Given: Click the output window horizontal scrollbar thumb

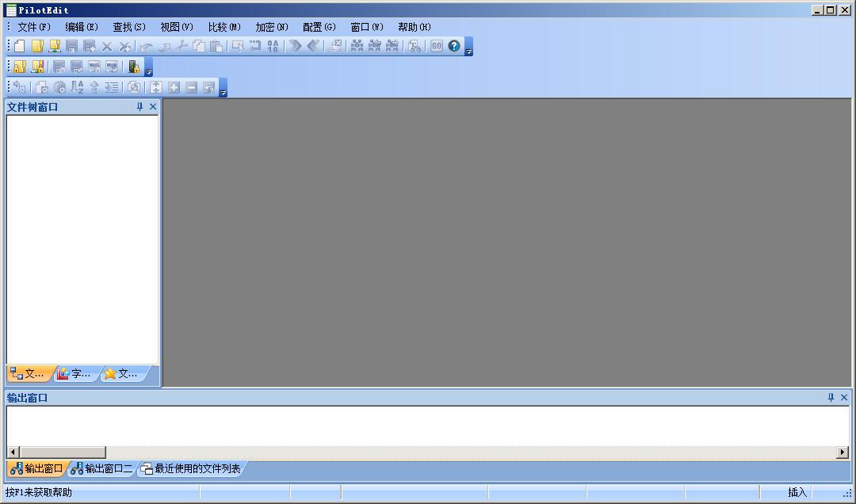Looking at the screenshot, I should [63, 452].
